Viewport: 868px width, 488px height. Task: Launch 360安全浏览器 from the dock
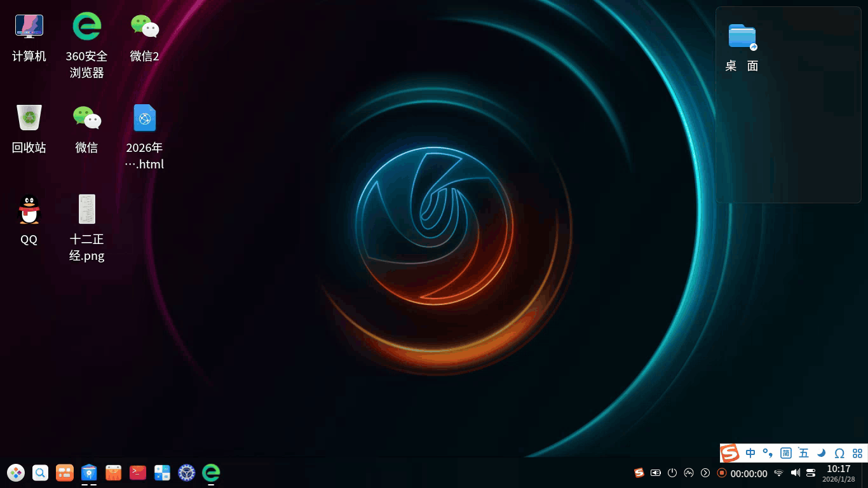coord(210,473)
